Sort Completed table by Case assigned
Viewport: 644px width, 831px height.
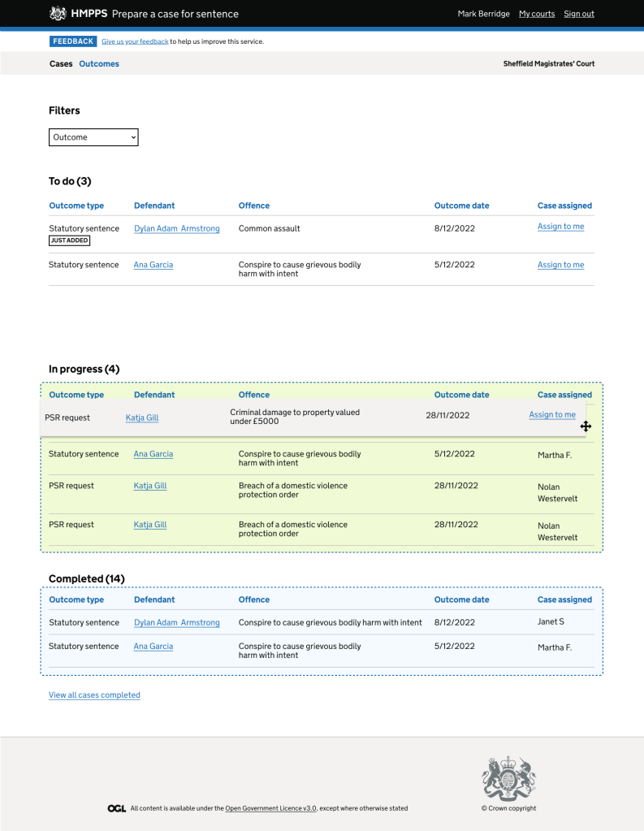[564, 599]
